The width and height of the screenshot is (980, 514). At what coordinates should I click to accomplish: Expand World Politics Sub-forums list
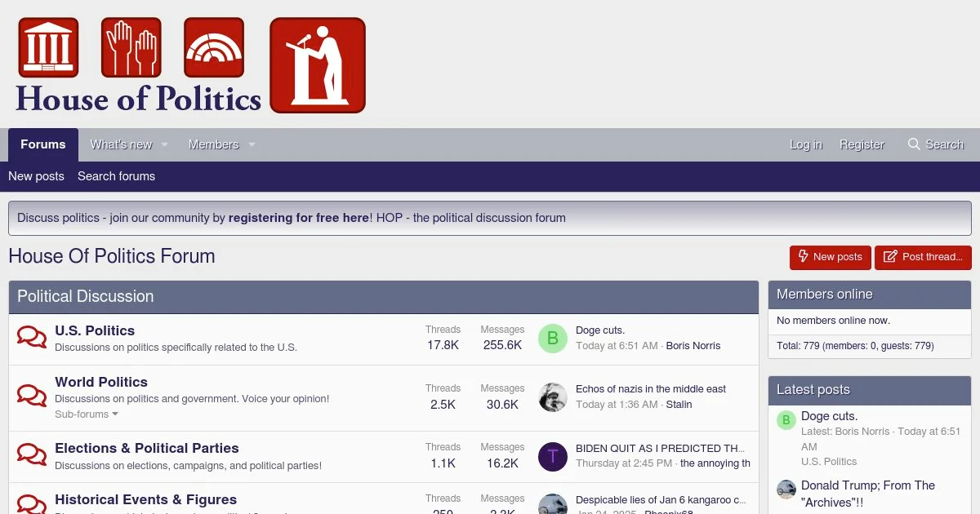[x=87, y=414]
